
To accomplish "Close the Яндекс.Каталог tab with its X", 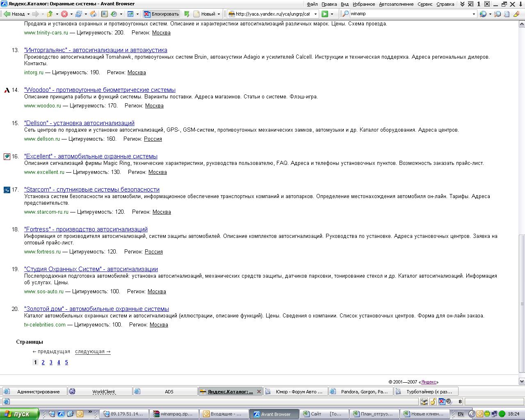I will (x=259, y=391).
